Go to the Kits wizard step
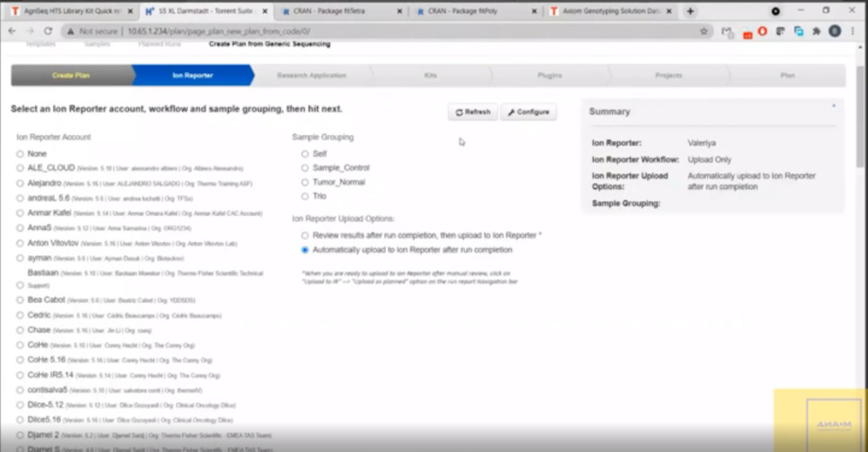868x452 pixels. [431, 75]
